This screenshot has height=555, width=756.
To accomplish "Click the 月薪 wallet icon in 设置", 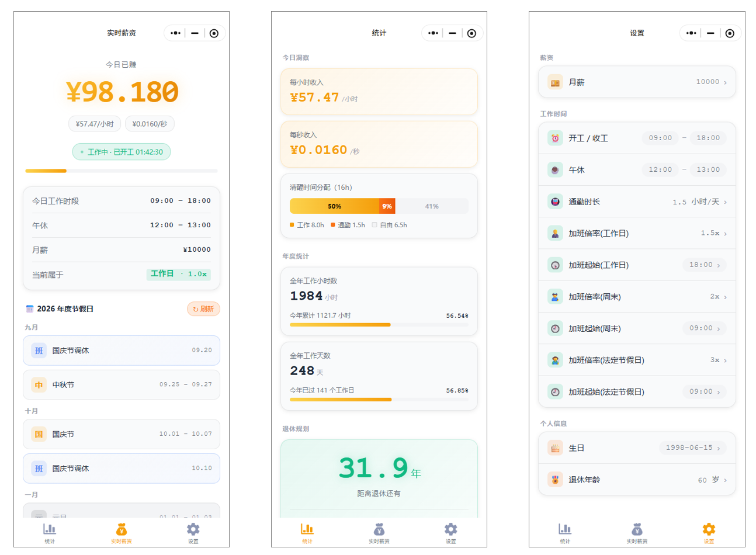I will click(555, 82).
